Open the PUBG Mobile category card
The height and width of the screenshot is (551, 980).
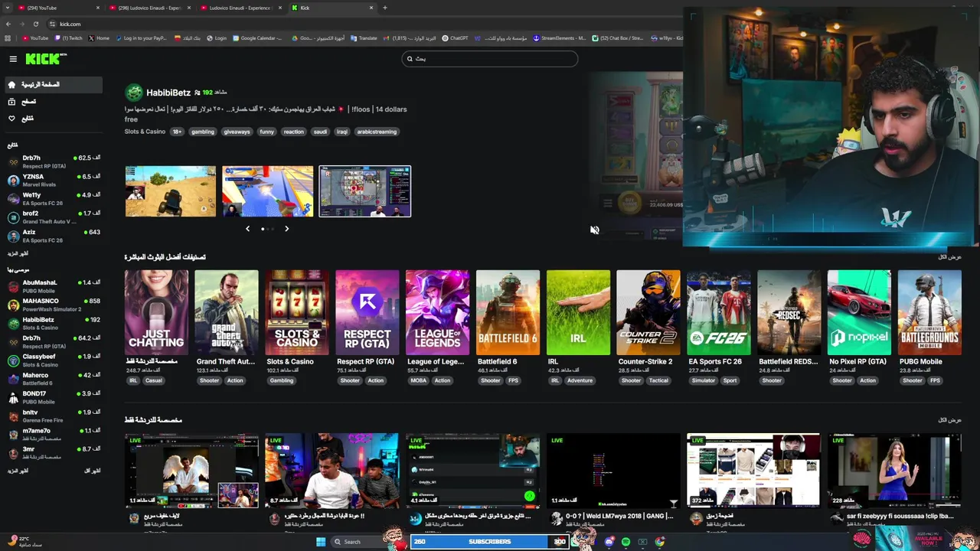coord(929,312)
